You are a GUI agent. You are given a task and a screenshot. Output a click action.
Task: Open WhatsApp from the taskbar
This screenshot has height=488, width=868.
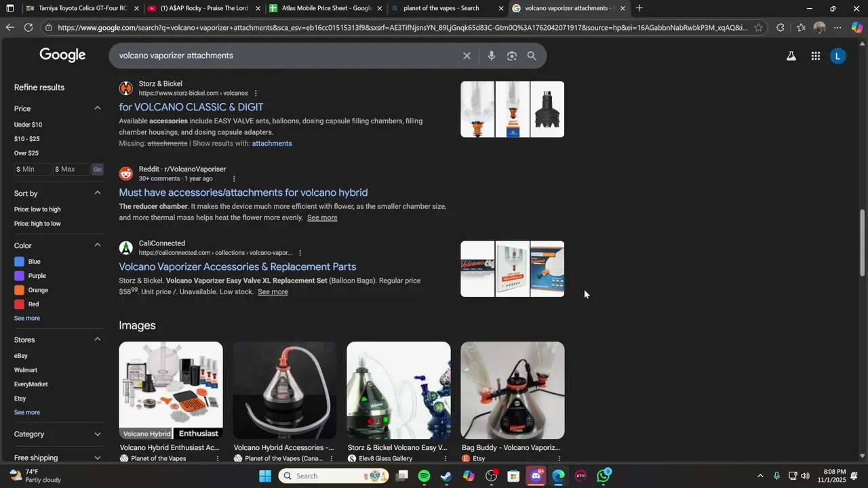click(x=604, y=476)
